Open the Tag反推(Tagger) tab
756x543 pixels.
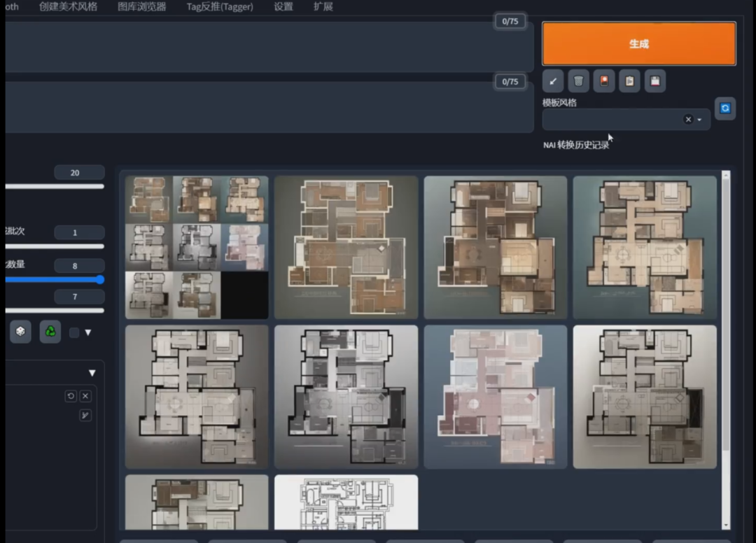(x=220, y=7)
